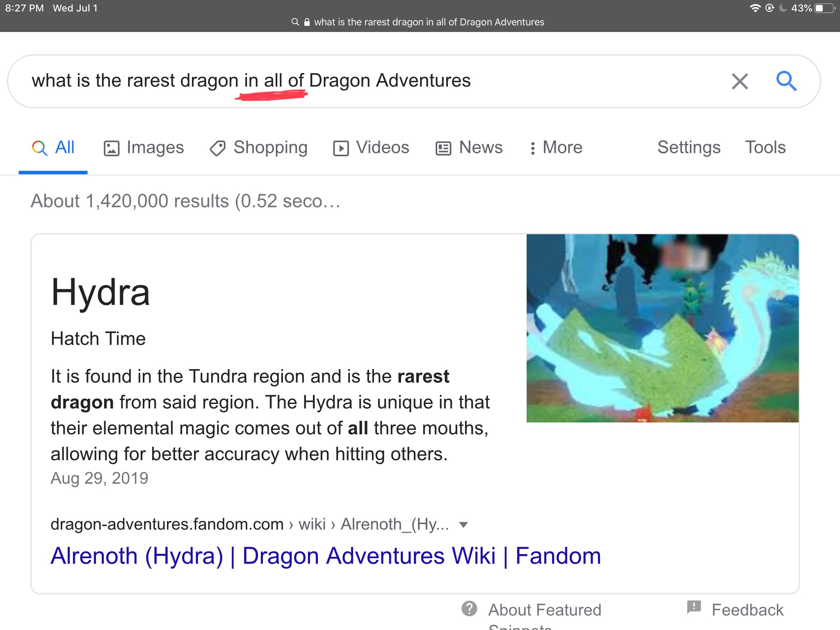This screenshot has height=630, width=840.
Task: Expand the More search options dropdown
Action: [x=556, y=148]
